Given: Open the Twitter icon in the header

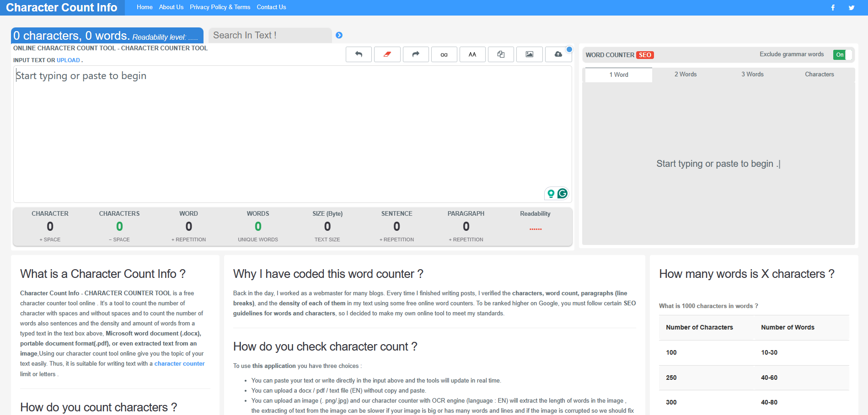Looking at the screenshot, I should click(851, 7).
